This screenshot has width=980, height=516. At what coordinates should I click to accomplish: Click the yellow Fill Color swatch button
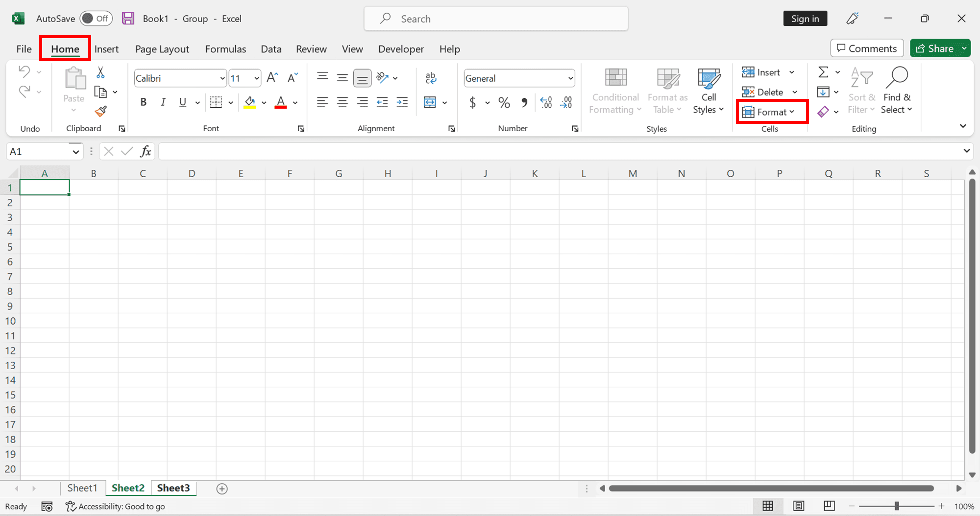pyautogui.click(x=250, y=102)
